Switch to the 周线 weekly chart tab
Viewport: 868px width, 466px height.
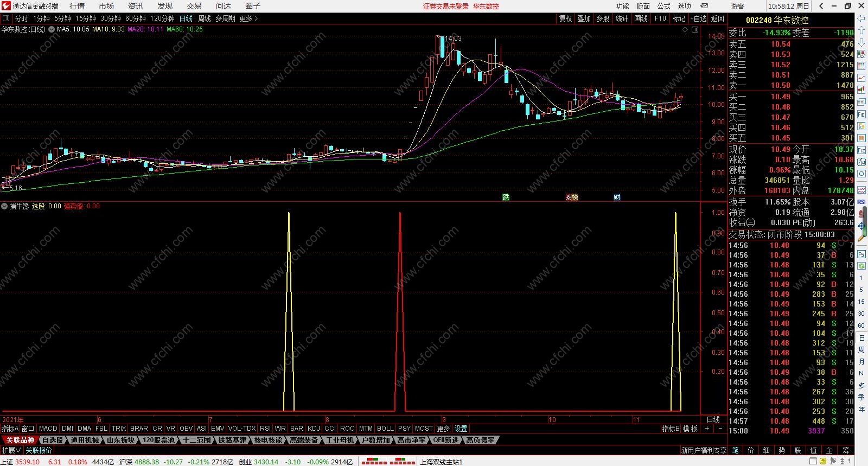point(204,18)
